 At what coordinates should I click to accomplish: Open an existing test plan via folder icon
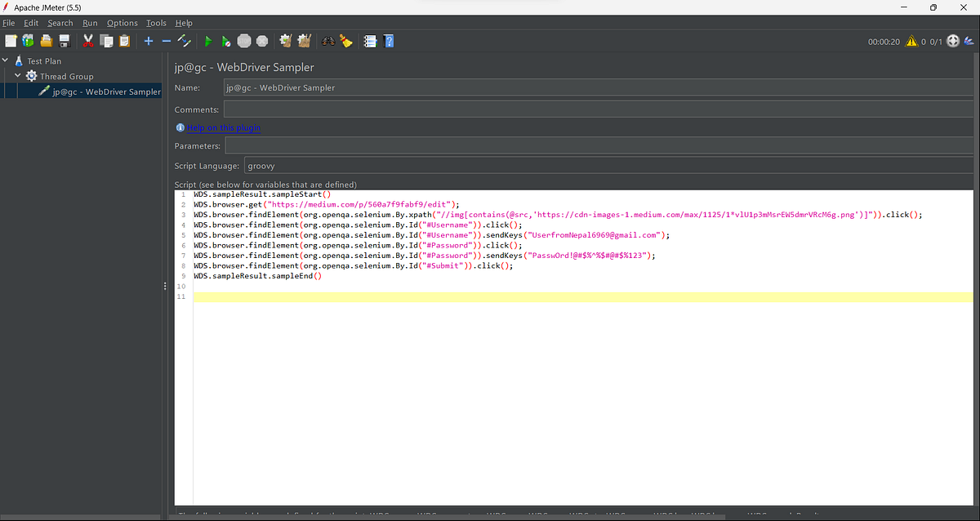pyautogui.click(x=46, y=41)
